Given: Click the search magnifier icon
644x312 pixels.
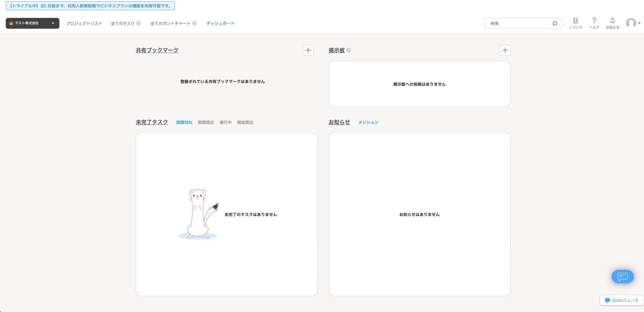Looking at the screenshot, I should (555, 23).
